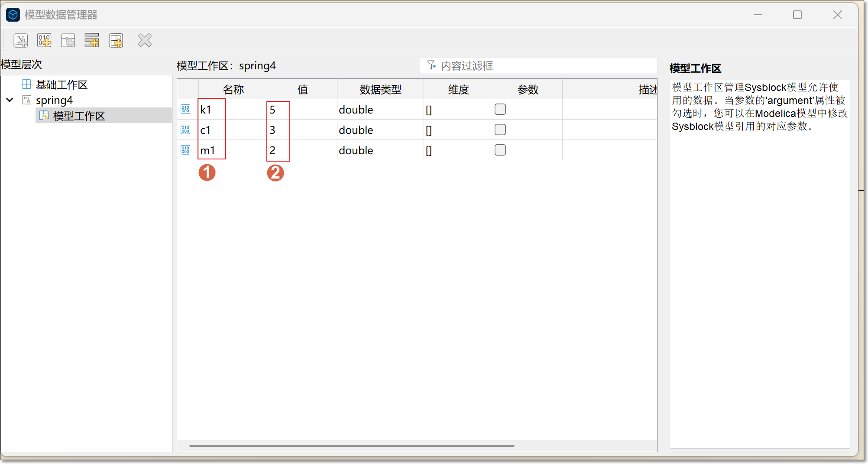This screenshot has height=464, width=868.
Task: Click the double data type cell for k1
Action: point(380,109)
